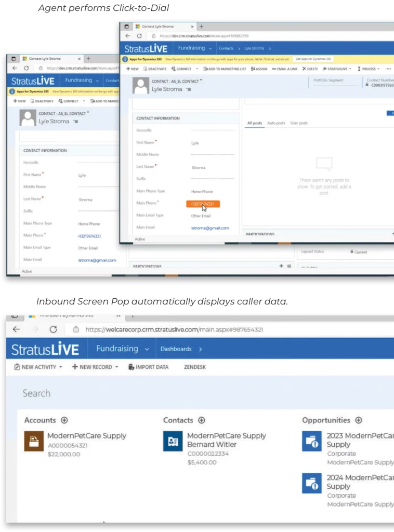Open new tab in front Contact window
Viewport: 394px width, 532px height.
[x=201, y=26]
